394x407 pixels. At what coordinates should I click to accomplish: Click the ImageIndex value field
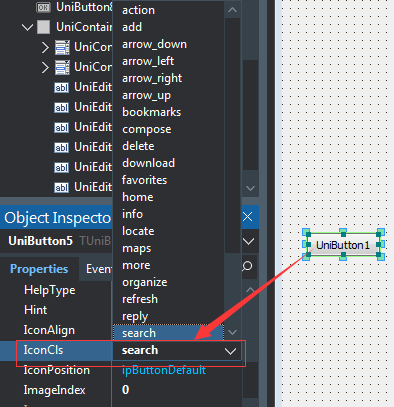point(177,390)
